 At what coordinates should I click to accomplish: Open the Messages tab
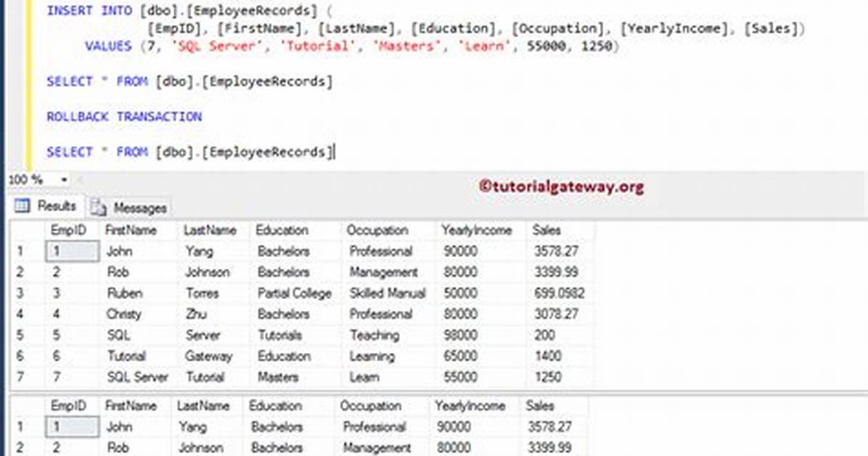tap(128, 208)
